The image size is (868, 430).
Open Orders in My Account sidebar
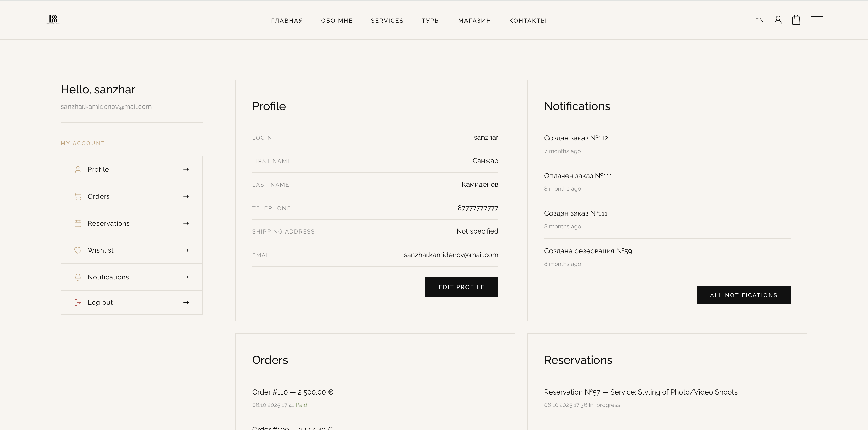click(131, 196)
